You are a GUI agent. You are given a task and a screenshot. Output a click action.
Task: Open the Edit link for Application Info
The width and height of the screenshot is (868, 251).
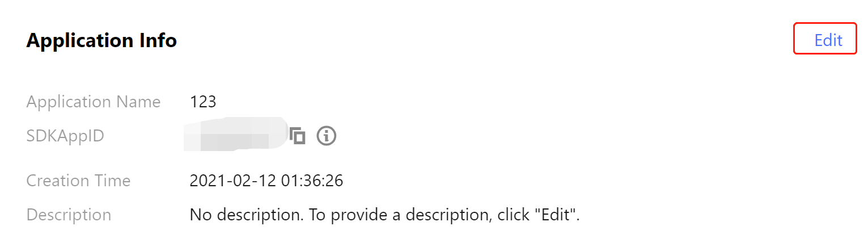click(x=828, y=40)
